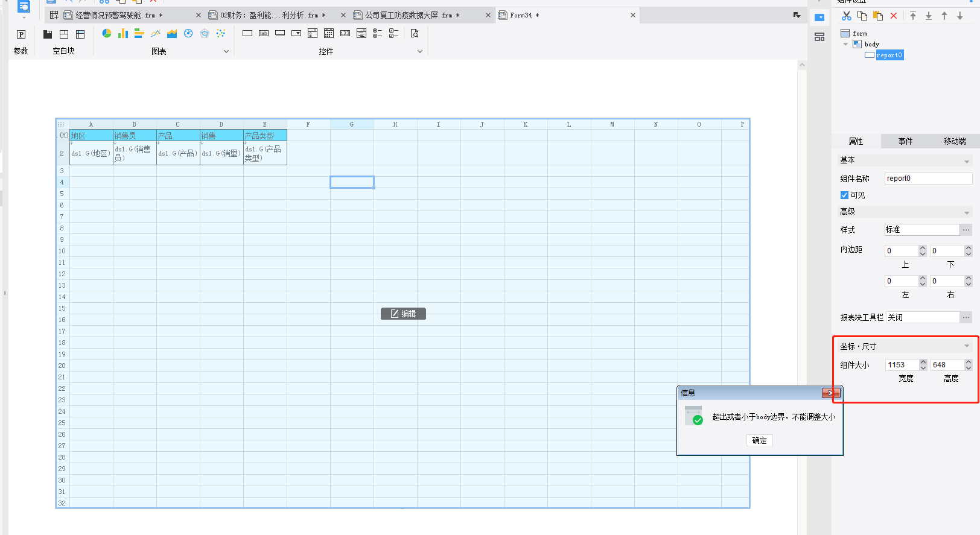Expand the 图表 chart gallery dropdown
Screen dimensions: 980x535
226,51
